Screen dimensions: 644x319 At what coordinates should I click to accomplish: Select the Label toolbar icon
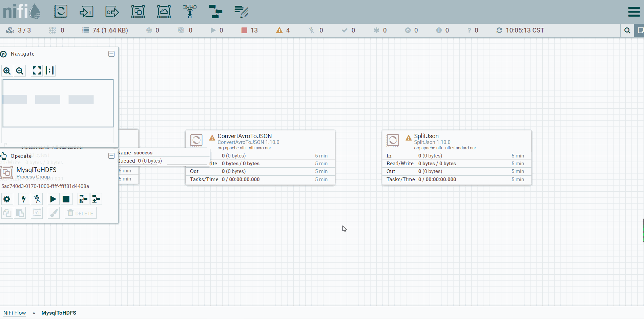point(241,12)
